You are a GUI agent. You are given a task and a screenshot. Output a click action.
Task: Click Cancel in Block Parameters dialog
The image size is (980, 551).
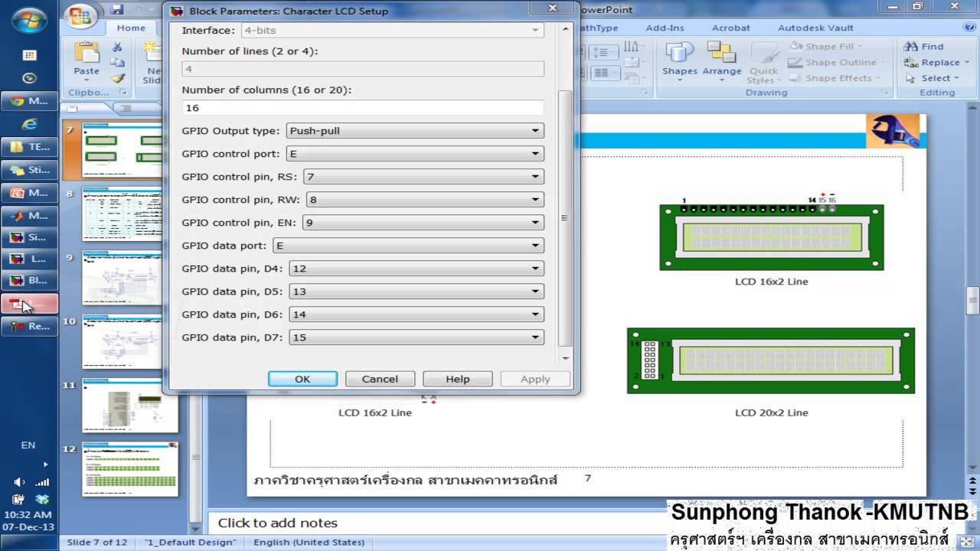(x=380, y=379)
